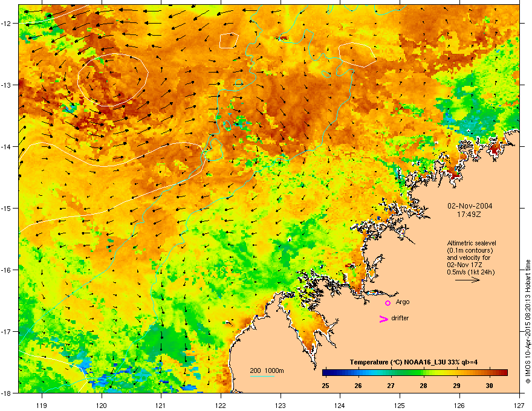
Task: Click the latitude axis label '-17'
Action: coord(7,331)
